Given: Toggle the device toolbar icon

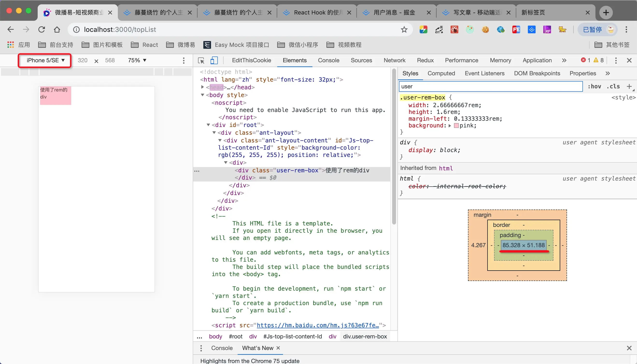Looking at the screenshot, I should click(214, 61).
